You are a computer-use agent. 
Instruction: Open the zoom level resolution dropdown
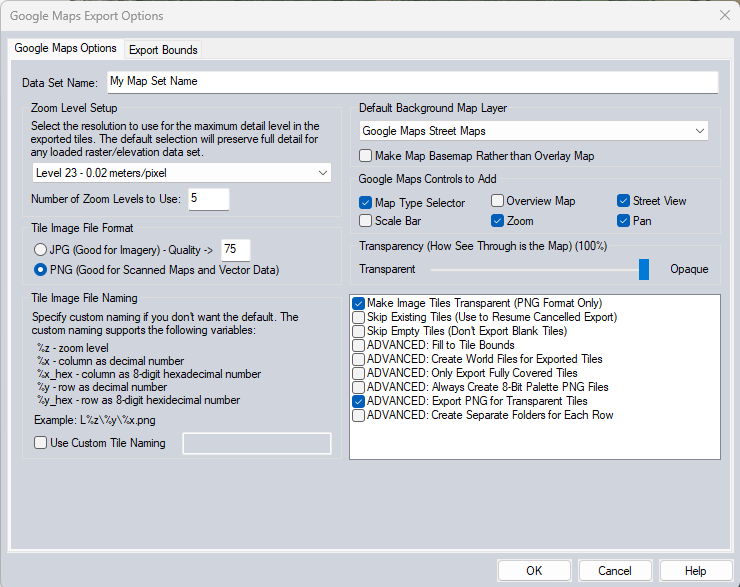tap(180, 173)
